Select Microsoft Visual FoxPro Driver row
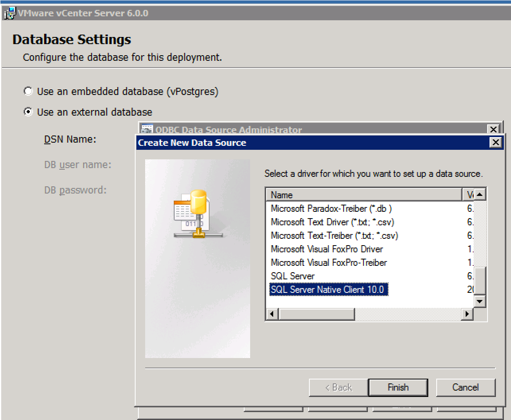 (x=327, y=249)
